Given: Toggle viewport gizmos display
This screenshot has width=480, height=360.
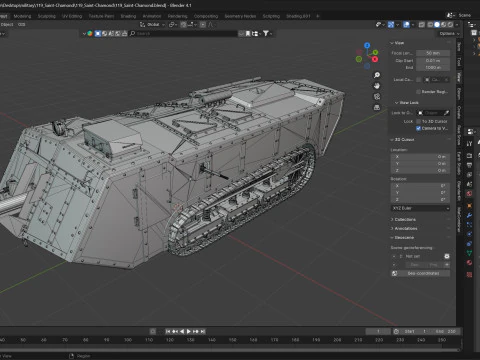Looking at the screenshot, I should tap(391, 25).
